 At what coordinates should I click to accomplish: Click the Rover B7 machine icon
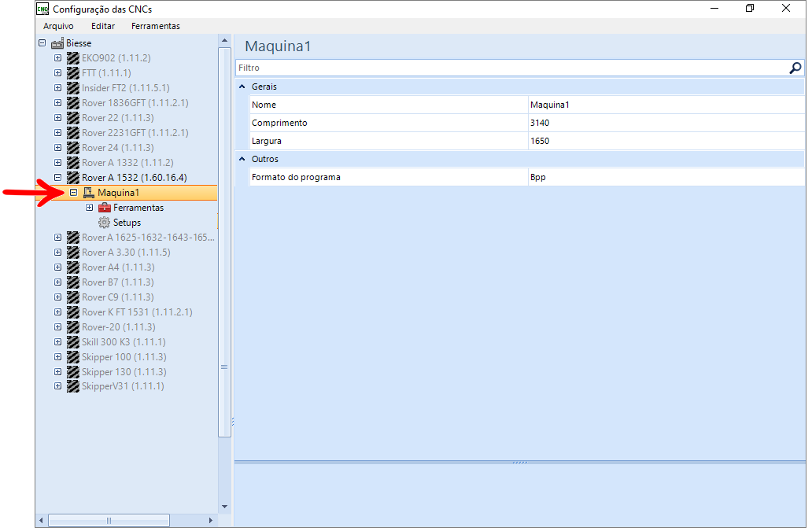pyautogui.click(x=73, y=282)
